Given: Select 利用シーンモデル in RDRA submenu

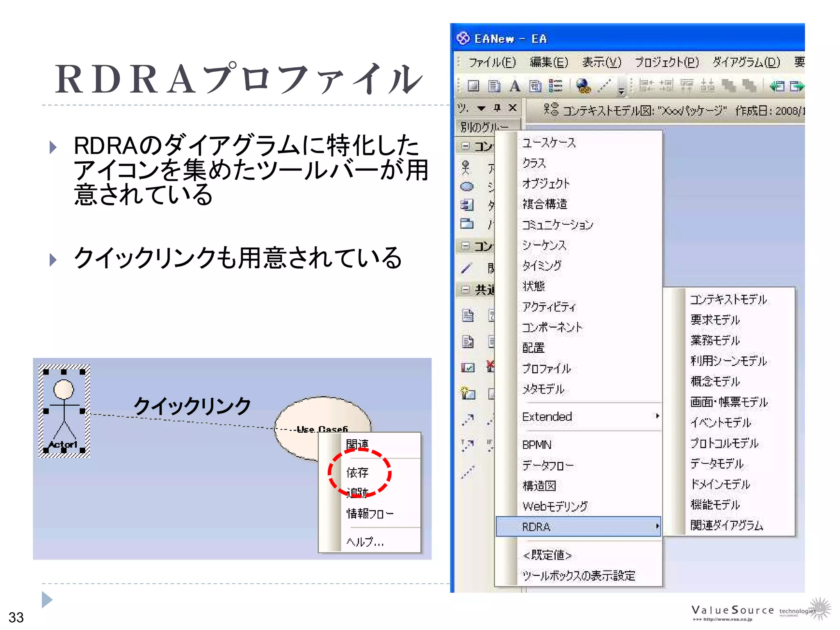Looking at the screenshot, I should click(729, 361).
